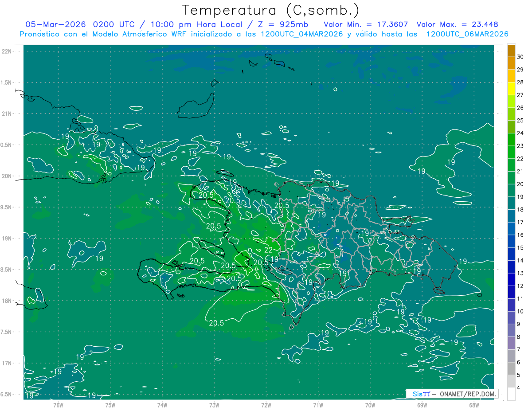Select valid-until time "1200UTC_06MAR2026"
The width and height of the screenshot is (532, 411).
[x=467, y=34]
